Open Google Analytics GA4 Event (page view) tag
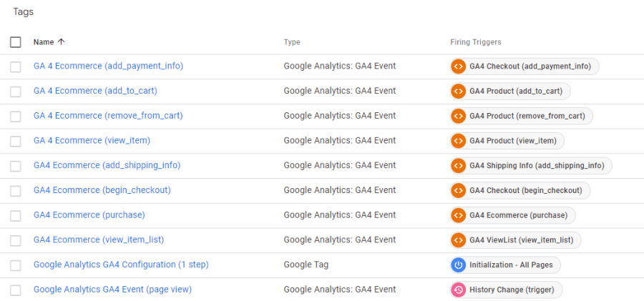644x301 pixels. click(112, 290)
